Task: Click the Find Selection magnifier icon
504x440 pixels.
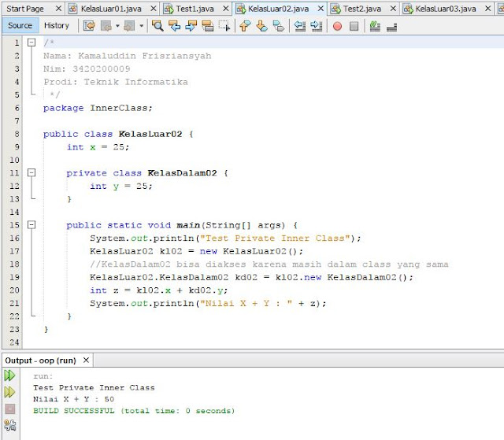Action: click(x=157, y=26)
